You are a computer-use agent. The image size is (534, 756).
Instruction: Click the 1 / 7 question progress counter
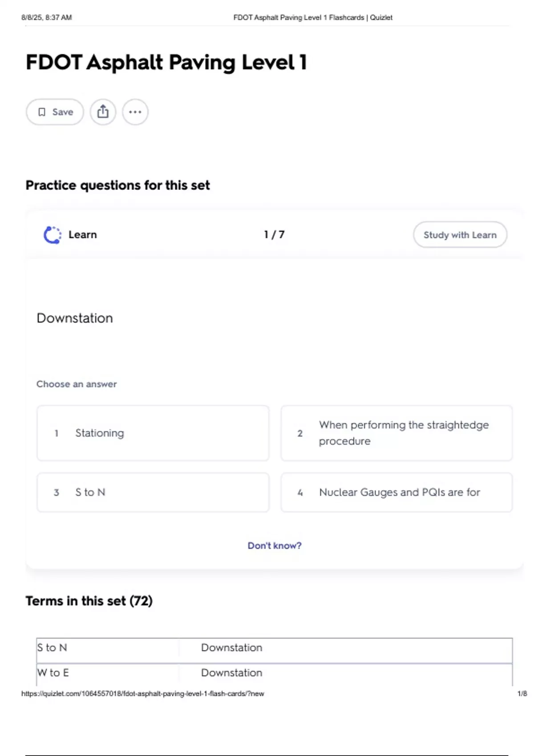click(x=274, y=234)
